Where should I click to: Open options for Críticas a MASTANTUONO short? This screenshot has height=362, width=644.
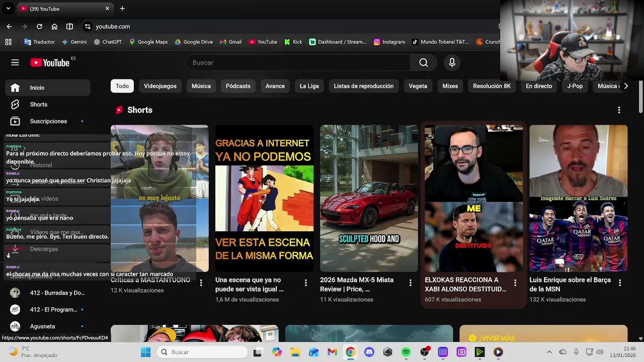(x=201, y=283)
